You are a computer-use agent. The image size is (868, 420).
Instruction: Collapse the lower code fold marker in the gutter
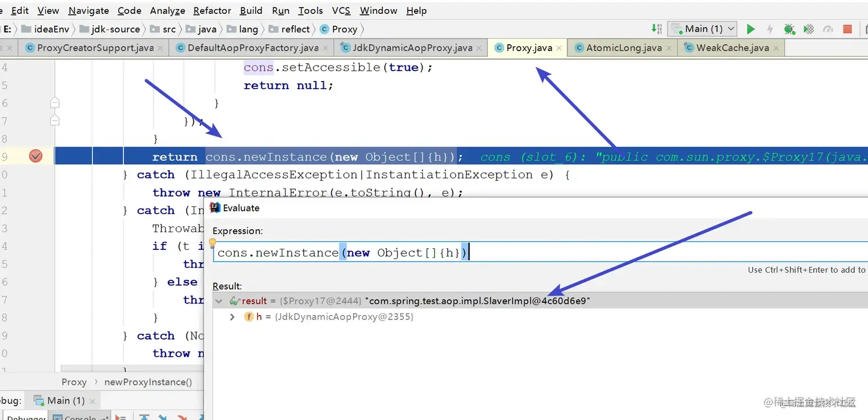tap(55, 120)
